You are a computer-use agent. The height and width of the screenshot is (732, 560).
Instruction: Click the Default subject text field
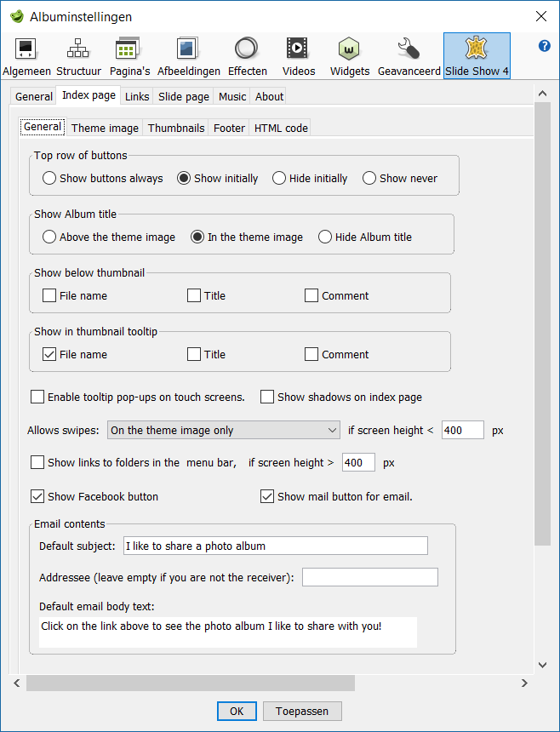tap(276, 546)
